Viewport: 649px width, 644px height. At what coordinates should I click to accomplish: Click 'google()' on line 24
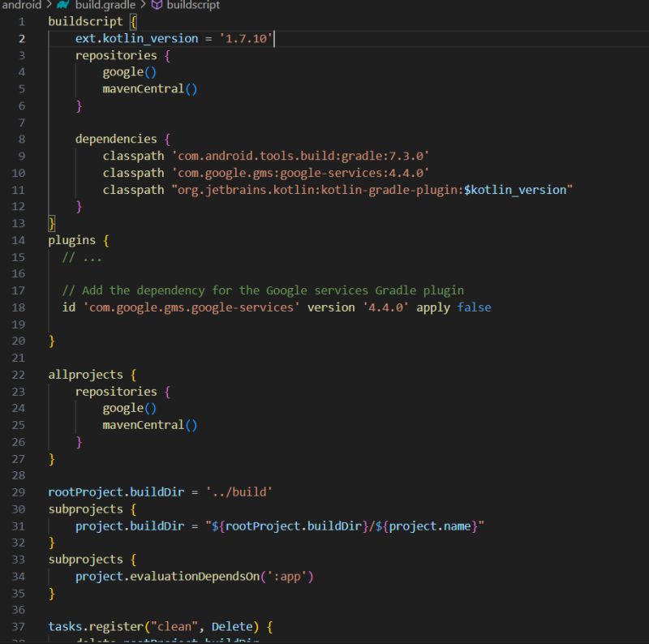pos(130,409)
